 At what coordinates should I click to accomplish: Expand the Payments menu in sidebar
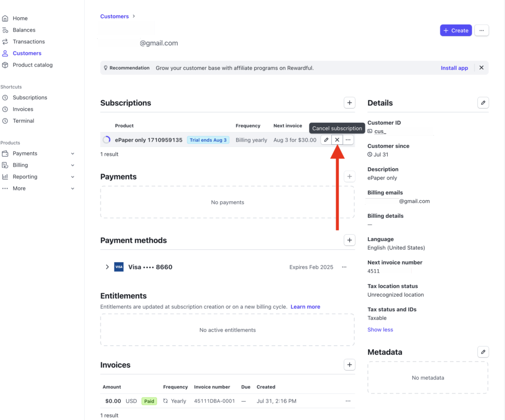point(73,154)
